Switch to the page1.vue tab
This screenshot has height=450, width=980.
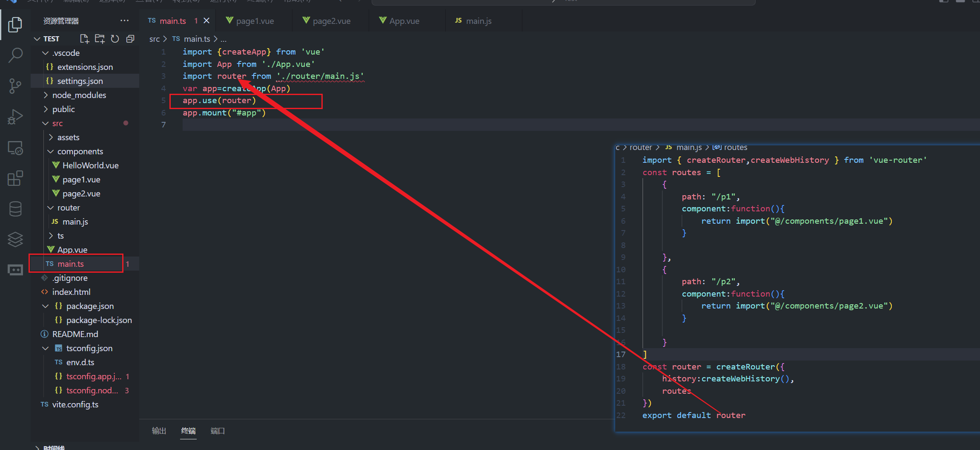[x=255, y=21]
